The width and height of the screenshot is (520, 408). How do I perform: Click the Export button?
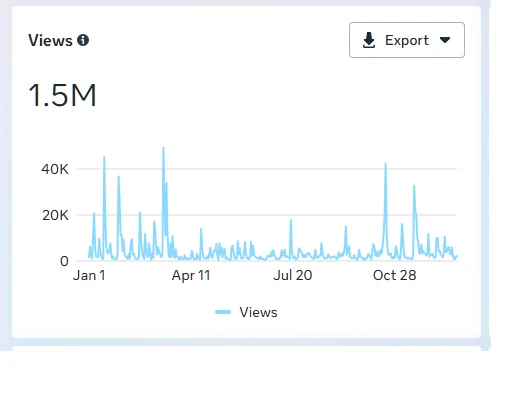(x=407, y=40)
